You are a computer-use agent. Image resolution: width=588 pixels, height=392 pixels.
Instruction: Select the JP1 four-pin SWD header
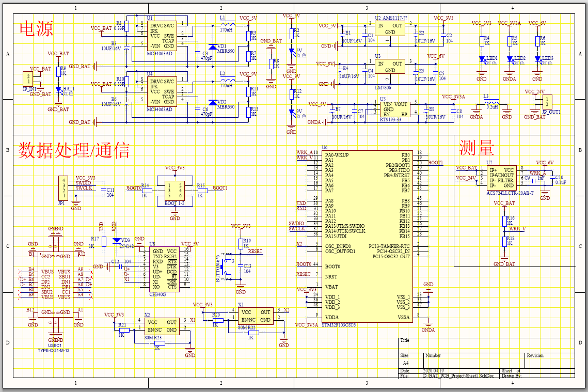[63, 188]
